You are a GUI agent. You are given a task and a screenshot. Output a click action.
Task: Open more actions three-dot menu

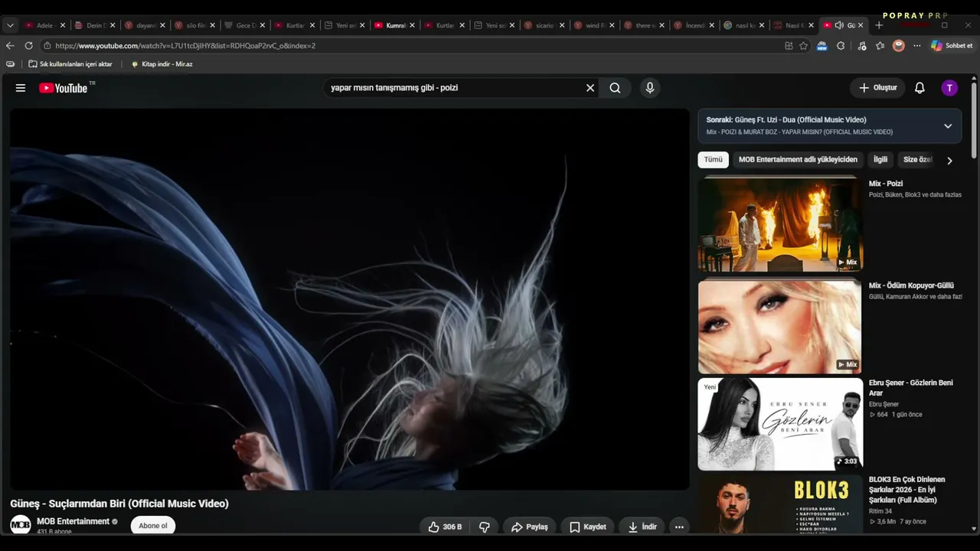(679, 527)
